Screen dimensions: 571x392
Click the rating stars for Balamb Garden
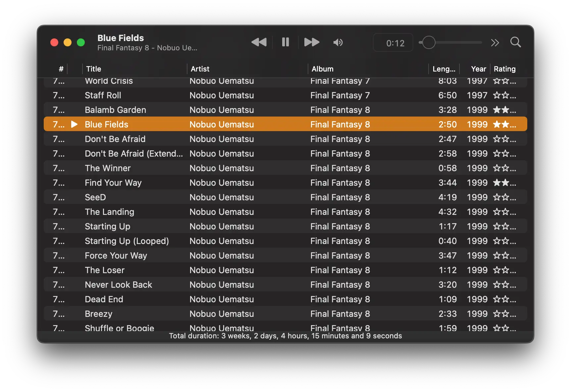[504, 110]
